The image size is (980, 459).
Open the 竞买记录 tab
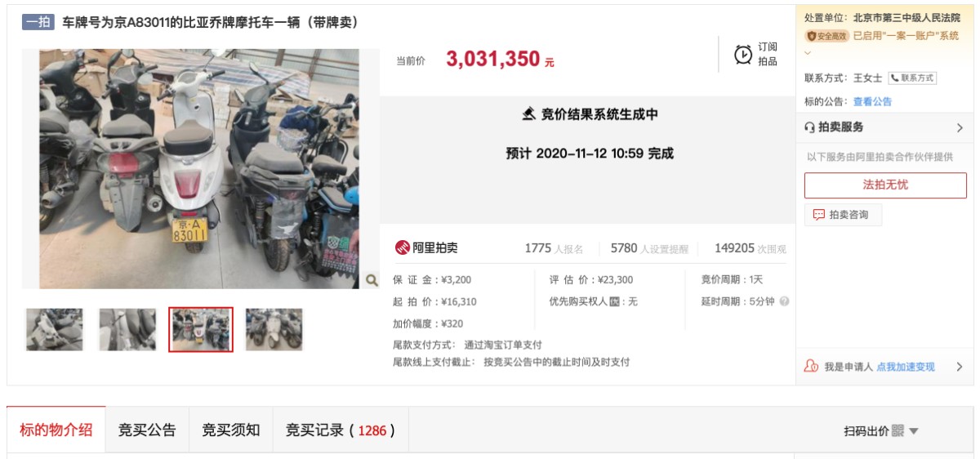coord(340,430)
